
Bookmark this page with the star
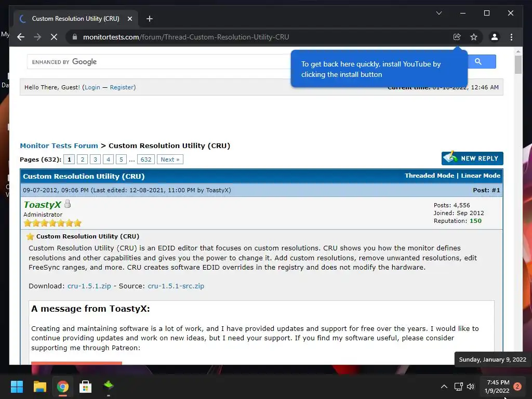pyautogui.click(x=474, y=37)
